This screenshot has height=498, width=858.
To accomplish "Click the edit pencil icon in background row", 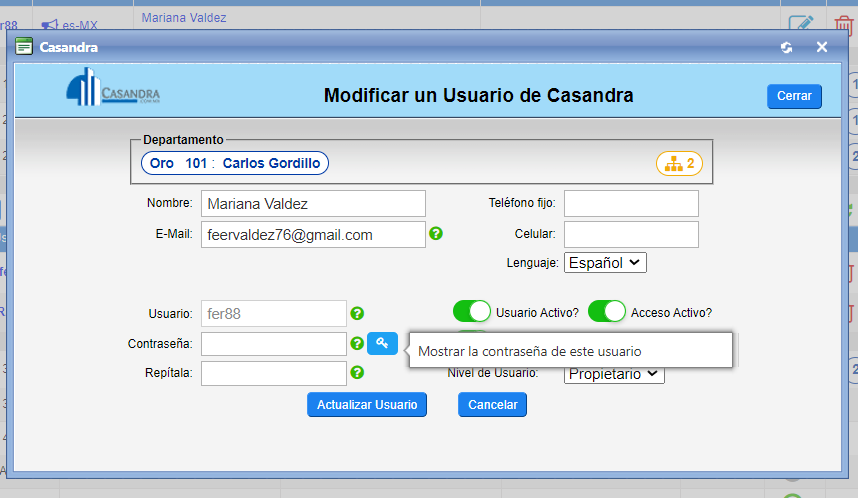I will click(x=800, y=23).
